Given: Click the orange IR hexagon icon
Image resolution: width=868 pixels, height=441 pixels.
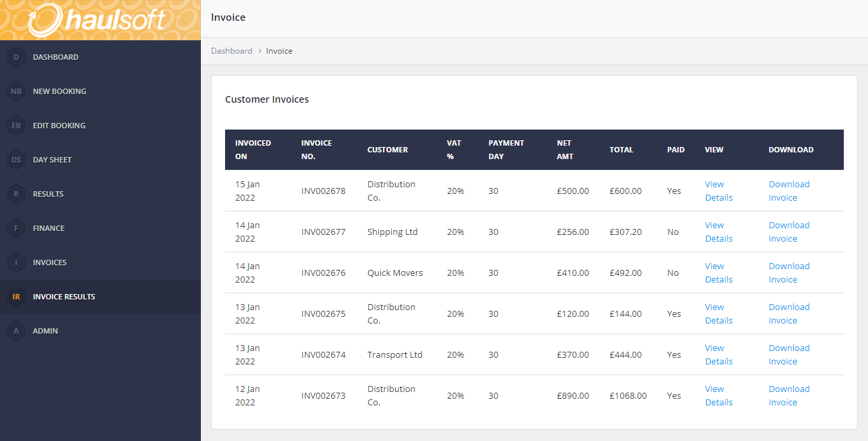Looking at the screenshot, I should pos(16,297).
